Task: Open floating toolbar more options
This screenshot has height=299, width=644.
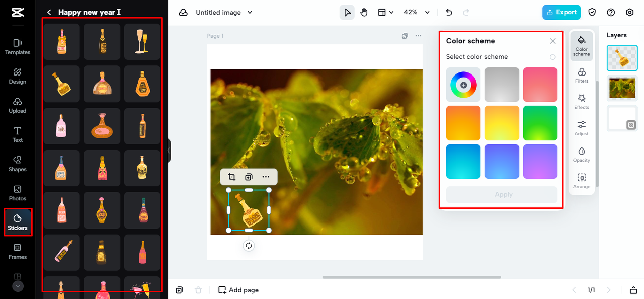Action: pos(266,177)
